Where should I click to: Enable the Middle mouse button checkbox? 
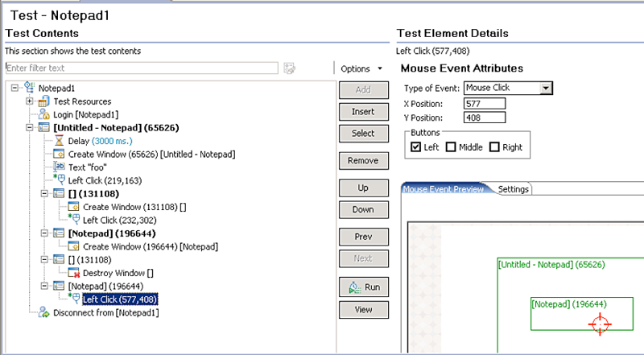point(451,147)
